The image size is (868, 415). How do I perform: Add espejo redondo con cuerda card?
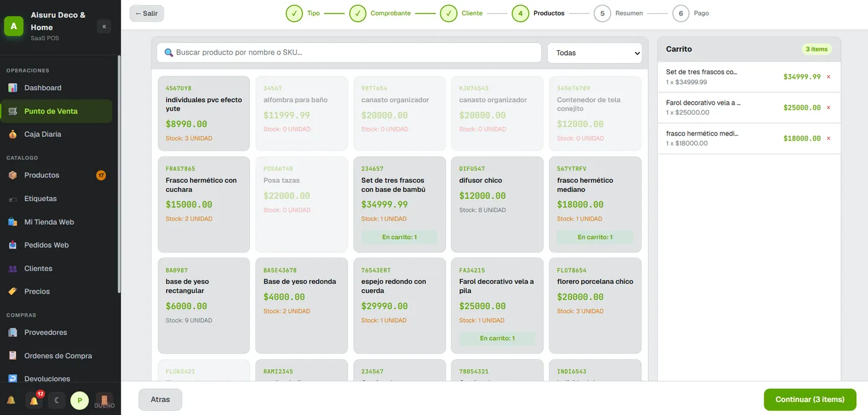(x=399, y=306)
